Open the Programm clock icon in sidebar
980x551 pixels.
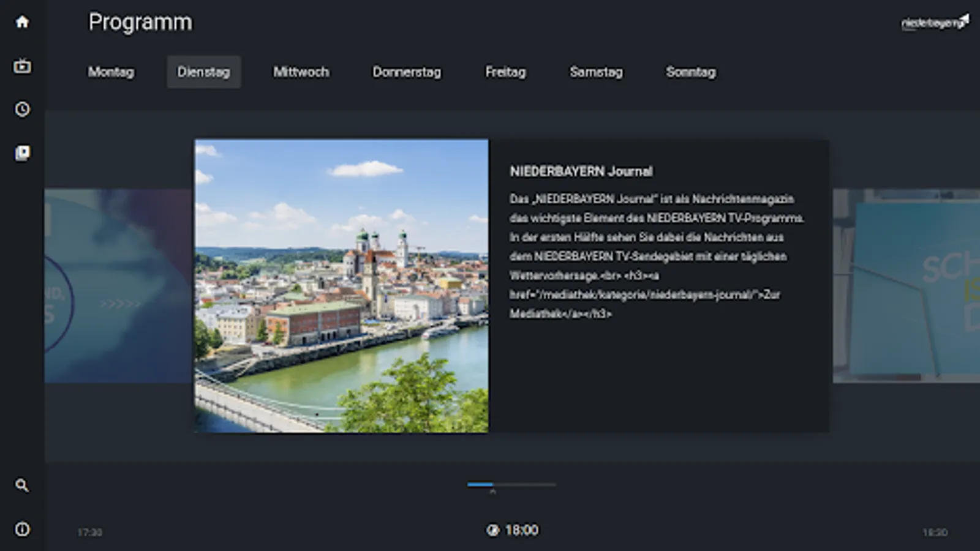pos(22,109)
